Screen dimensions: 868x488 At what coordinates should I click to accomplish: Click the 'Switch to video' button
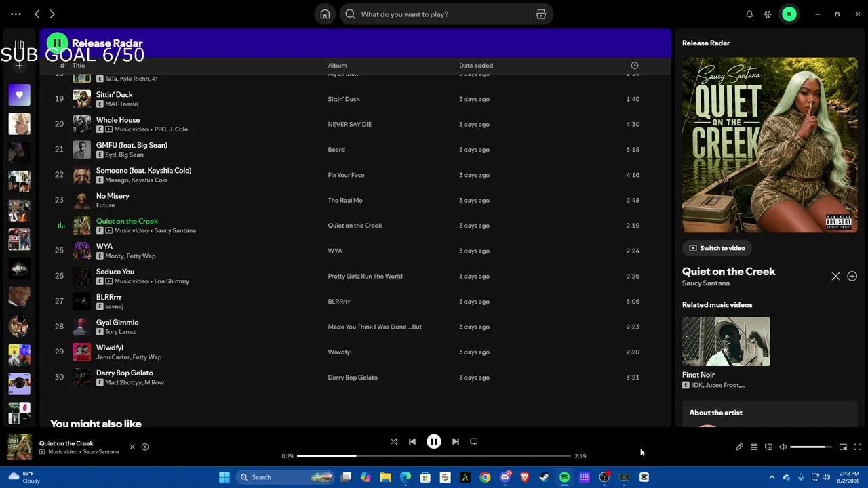[717, 248]
